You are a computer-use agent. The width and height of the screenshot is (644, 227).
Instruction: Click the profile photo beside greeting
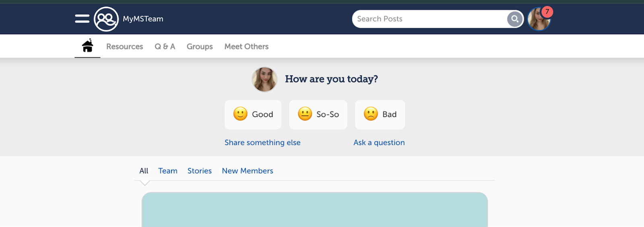pos(264,79)
